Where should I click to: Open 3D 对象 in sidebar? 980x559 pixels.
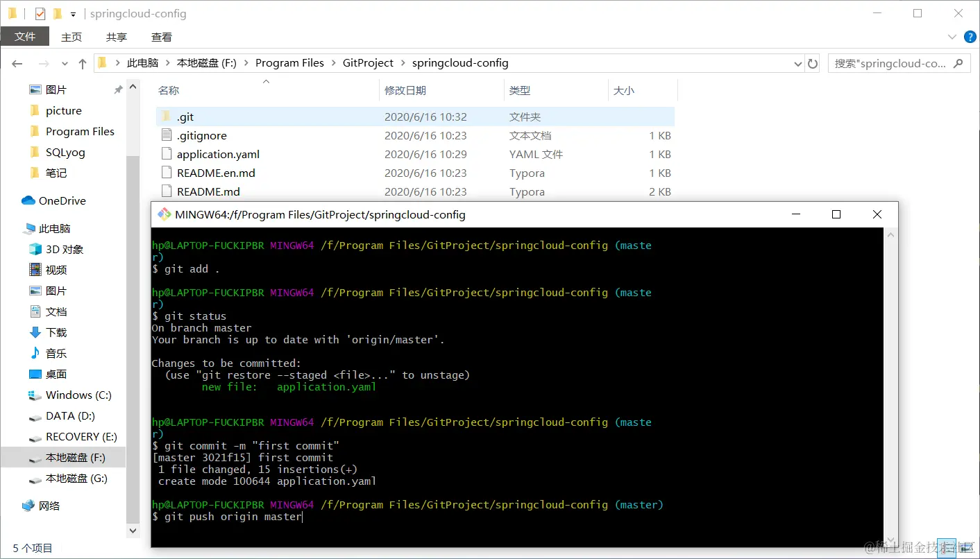[65, 249]
